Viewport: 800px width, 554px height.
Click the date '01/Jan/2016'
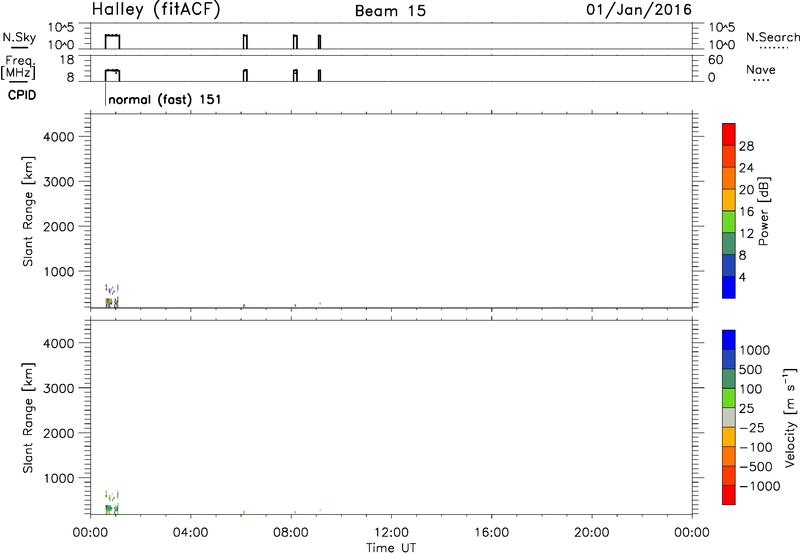639,10
